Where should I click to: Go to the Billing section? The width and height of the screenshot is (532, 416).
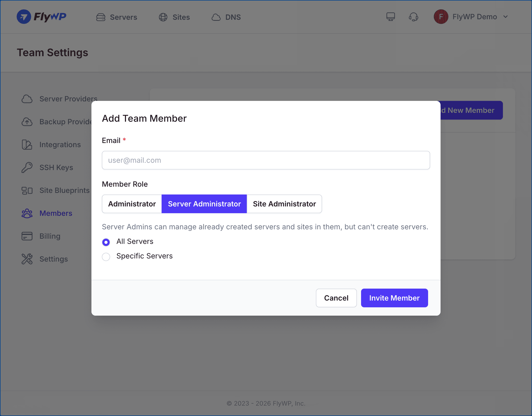[41, 236]
